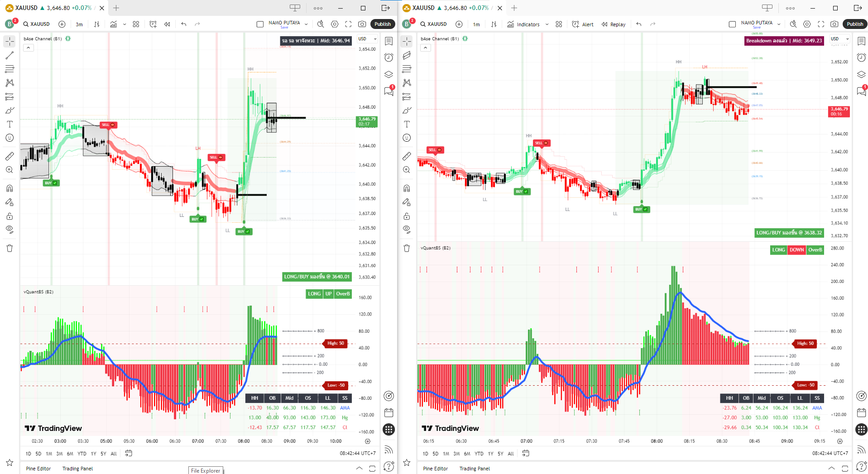Select the Text tool on the 3m chart
This screenshot has height=474, width=868.
[10, 124]
